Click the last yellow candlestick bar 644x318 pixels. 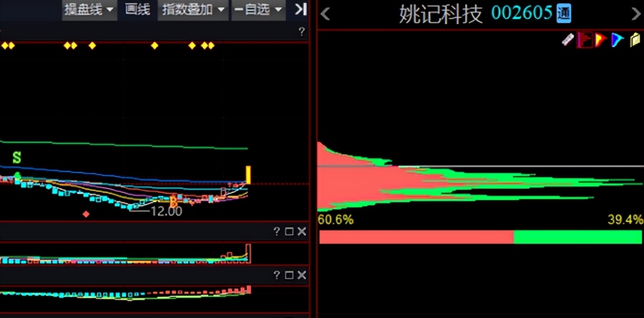click(x=248, y=175)
